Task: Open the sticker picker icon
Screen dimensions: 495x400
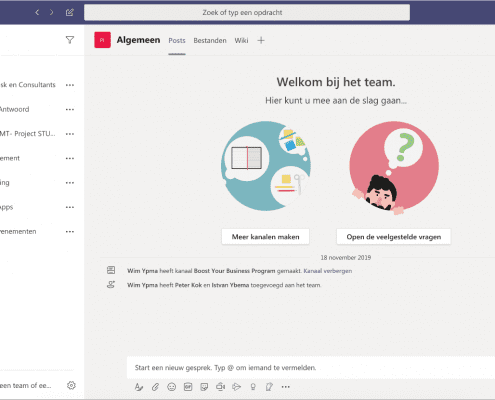Action: [204, 387]
